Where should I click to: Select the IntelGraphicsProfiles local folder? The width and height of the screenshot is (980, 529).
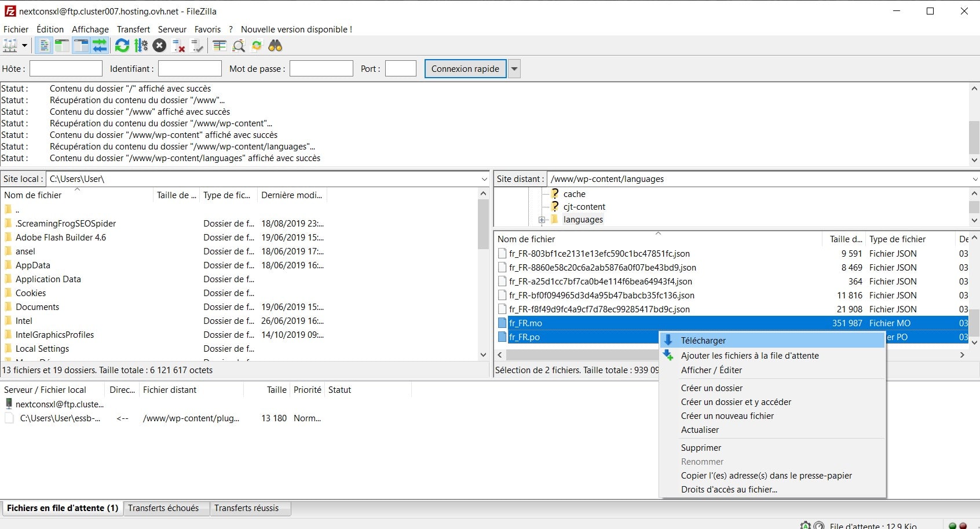[x=54, y=335]
